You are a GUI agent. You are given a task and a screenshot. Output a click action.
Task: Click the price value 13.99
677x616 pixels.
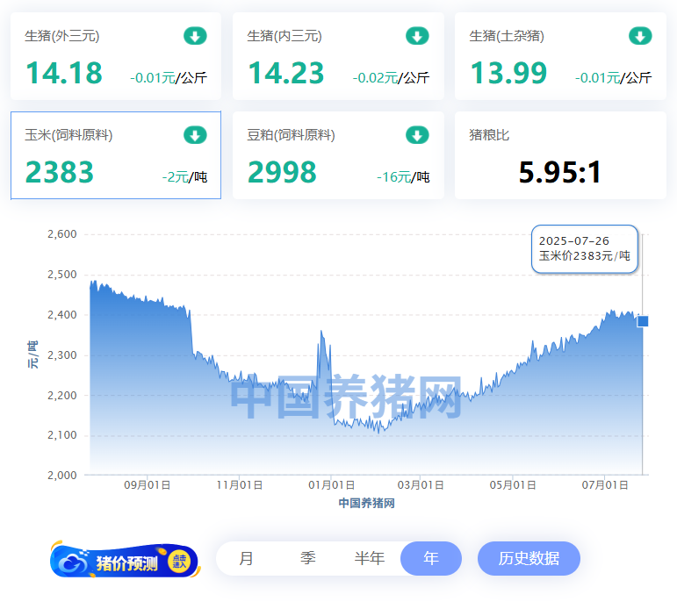click(x=508, y=73)
